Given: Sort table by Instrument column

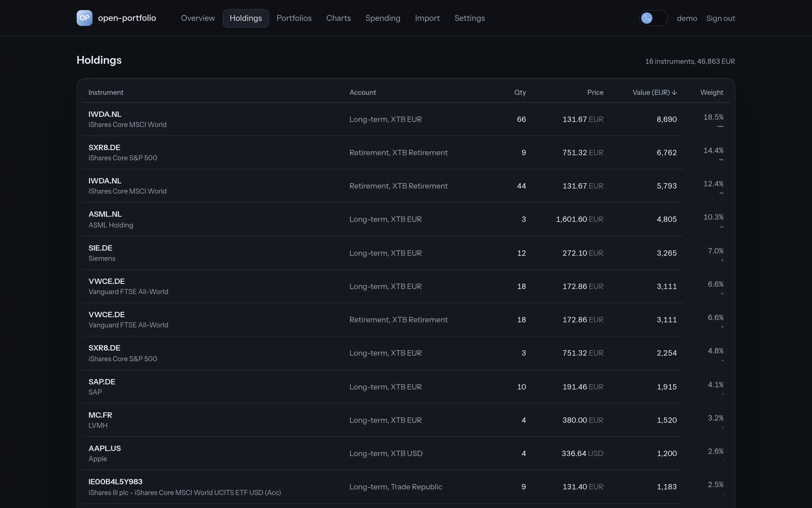Looking at the screenshot, I should click(x=106, y=92).
